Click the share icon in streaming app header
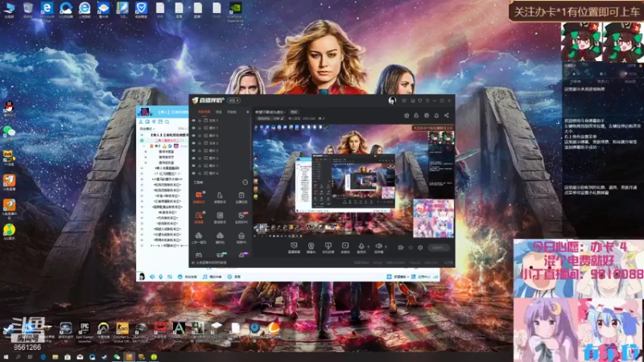This screenshot has width=644, height=362. coord(447,115)
